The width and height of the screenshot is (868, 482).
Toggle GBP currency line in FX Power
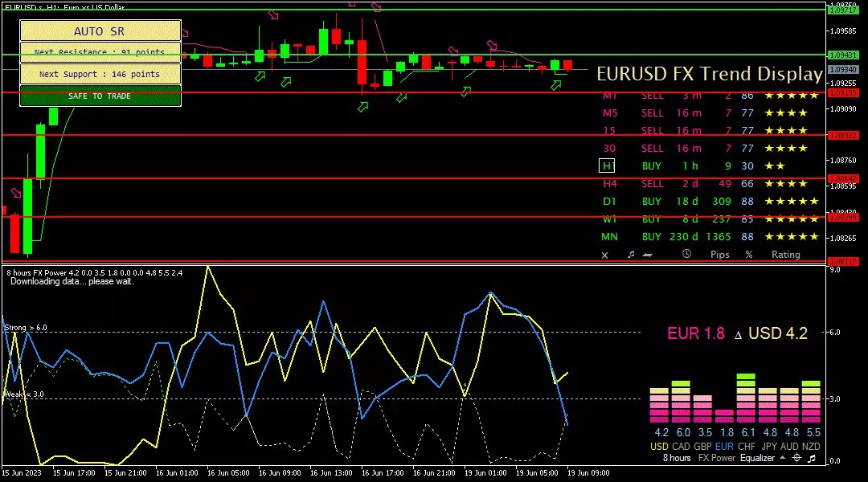coord(702,446)
